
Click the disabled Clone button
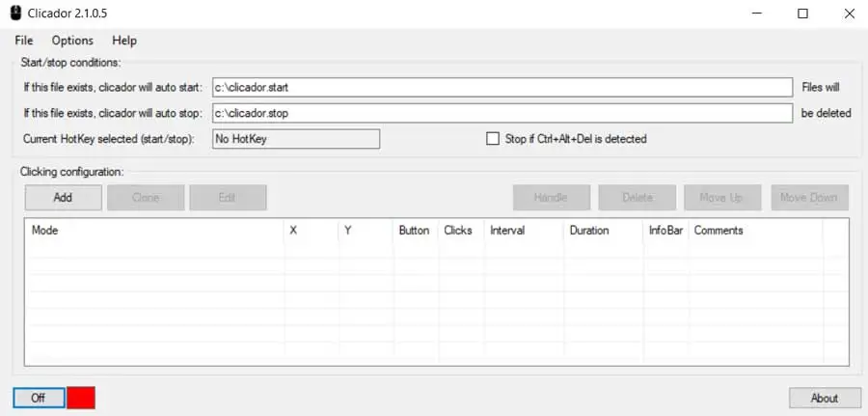tap(146, 197)
